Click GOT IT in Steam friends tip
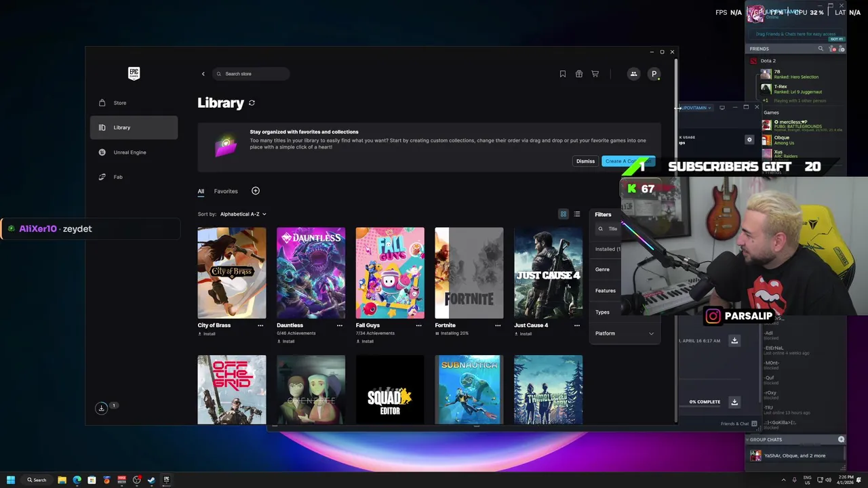The width and height of the screenshot is (868, 488). coord(836,39)
